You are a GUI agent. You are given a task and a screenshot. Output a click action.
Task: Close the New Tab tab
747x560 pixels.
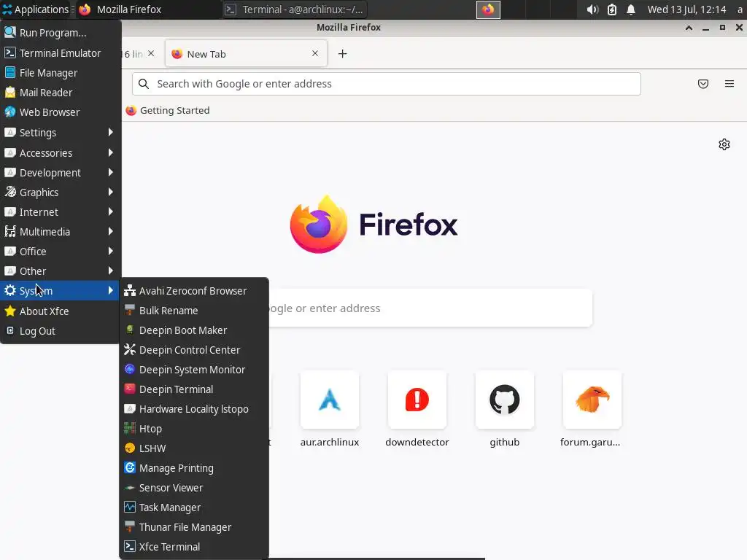(x=315, y=53)
